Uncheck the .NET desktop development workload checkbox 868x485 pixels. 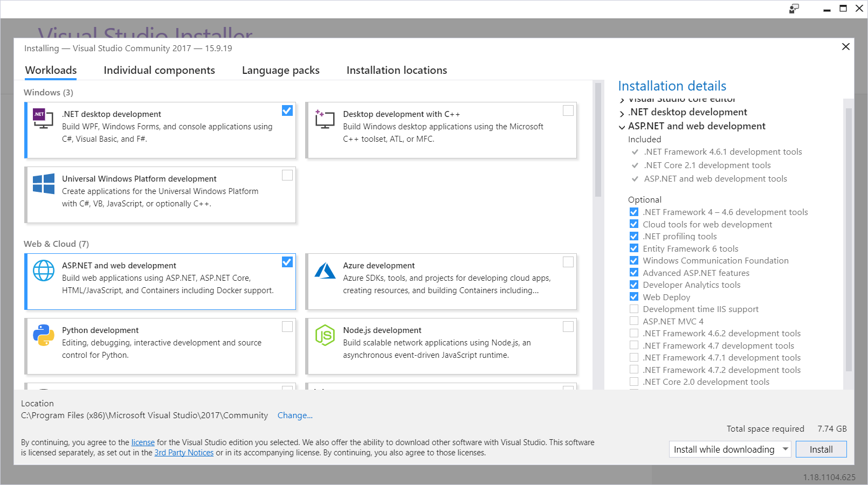coord(287,110)
